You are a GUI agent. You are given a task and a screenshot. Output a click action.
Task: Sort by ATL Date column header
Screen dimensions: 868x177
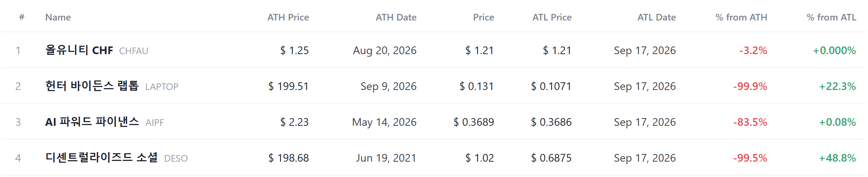click(x=656, y=17)
